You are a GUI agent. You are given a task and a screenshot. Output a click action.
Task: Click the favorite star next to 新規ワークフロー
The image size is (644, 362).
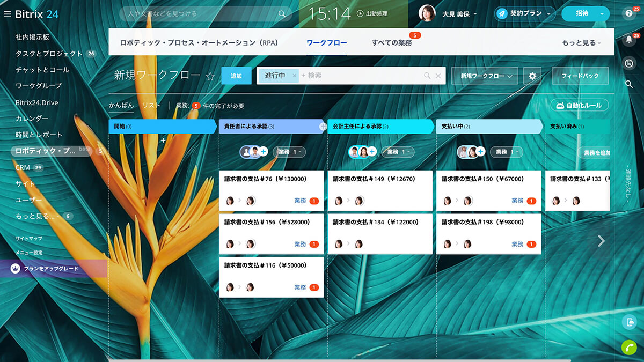[x=210, y=76]
